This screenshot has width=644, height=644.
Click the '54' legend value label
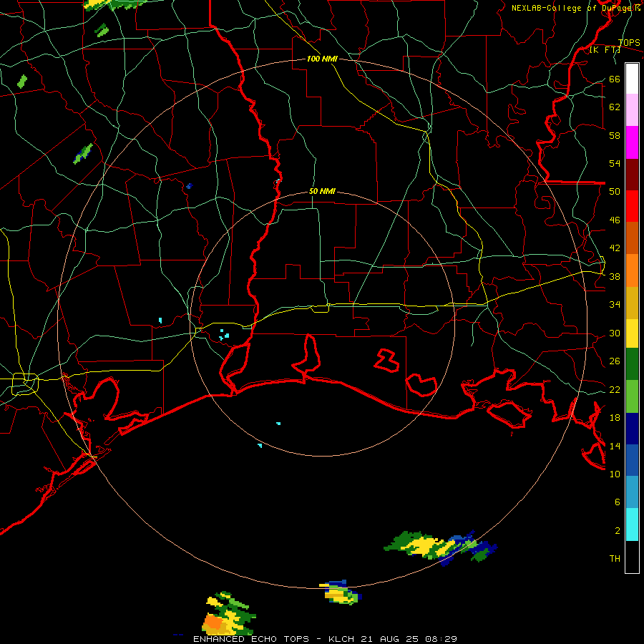[x=615, y=164]
